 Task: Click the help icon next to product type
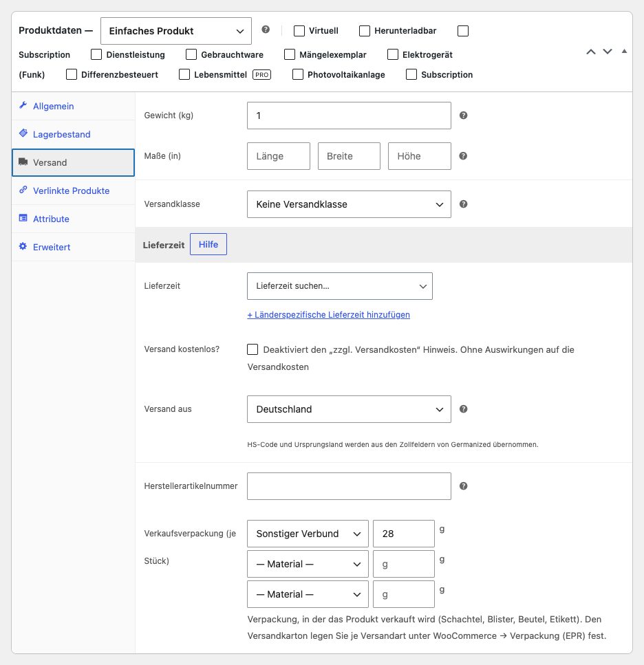point(266,30)
